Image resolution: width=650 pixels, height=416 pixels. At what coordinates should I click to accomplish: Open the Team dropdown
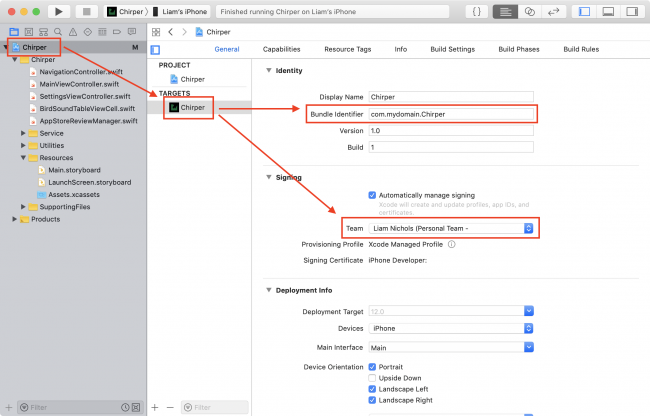[451, 228]
